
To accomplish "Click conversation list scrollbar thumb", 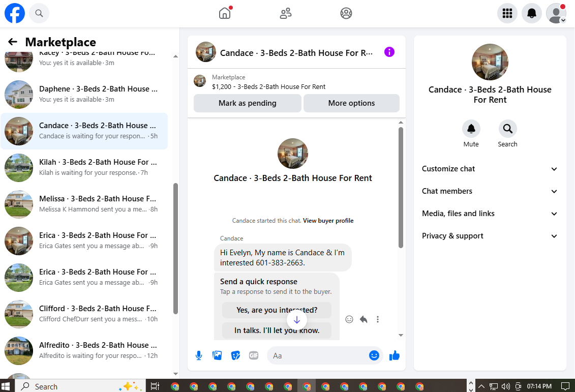I will (176, 249).
